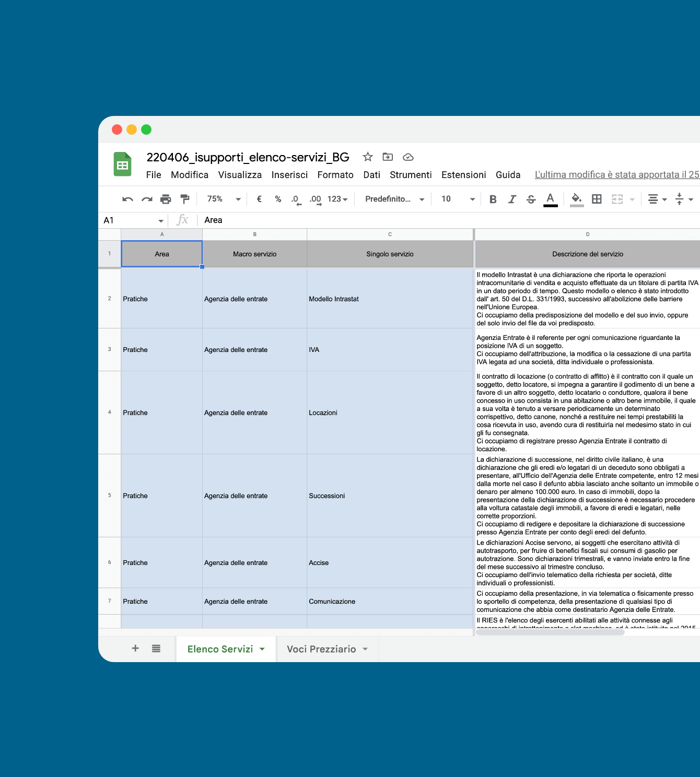Open the last modification history link
700x777 pixels.
click(x=617, y=175)
